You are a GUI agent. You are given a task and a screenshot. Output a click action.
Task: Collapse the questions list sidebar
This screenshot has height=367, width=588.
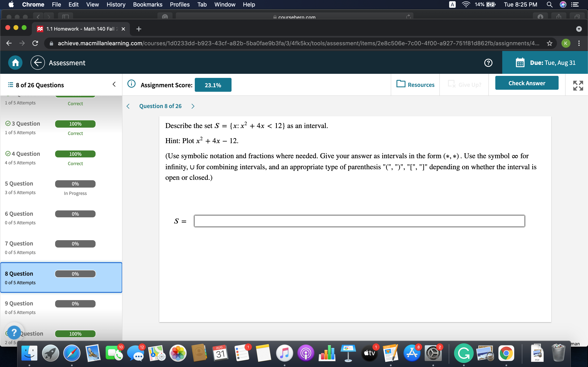click(114, 84)
